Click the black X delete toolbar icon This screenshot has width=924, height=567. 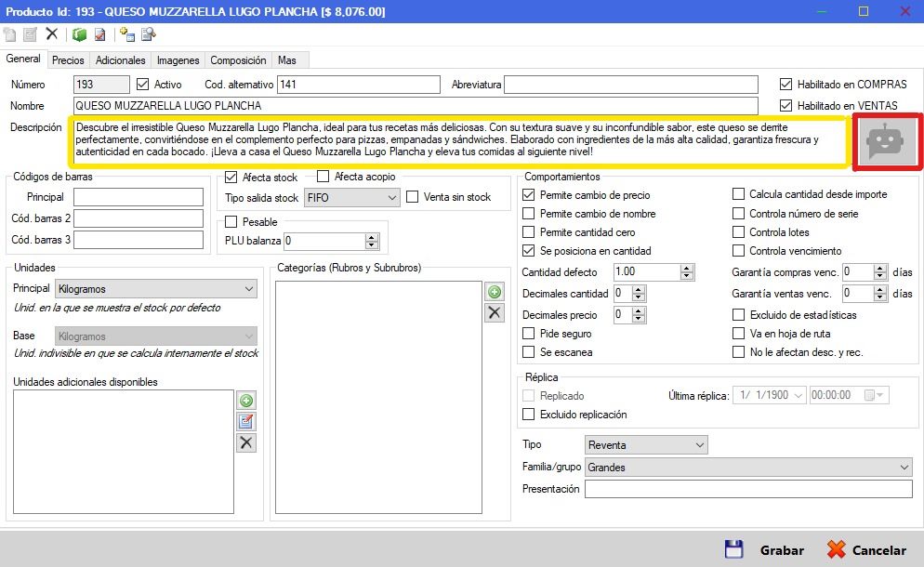(52, 34)
